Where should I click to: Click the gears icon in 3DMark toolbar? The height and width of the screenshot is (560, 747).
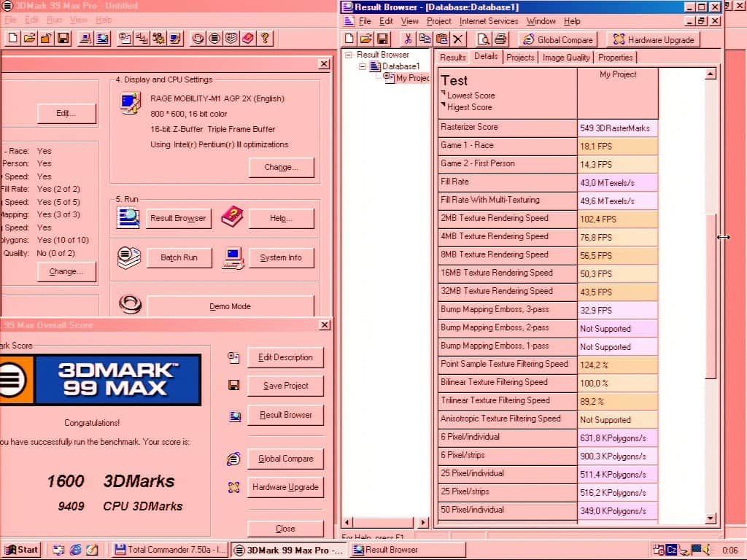point(158,38)
